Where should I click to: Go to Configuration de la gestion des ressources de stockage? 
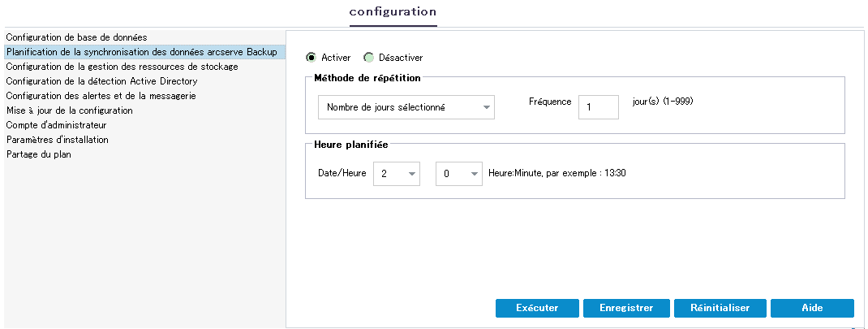click(122, 67)
